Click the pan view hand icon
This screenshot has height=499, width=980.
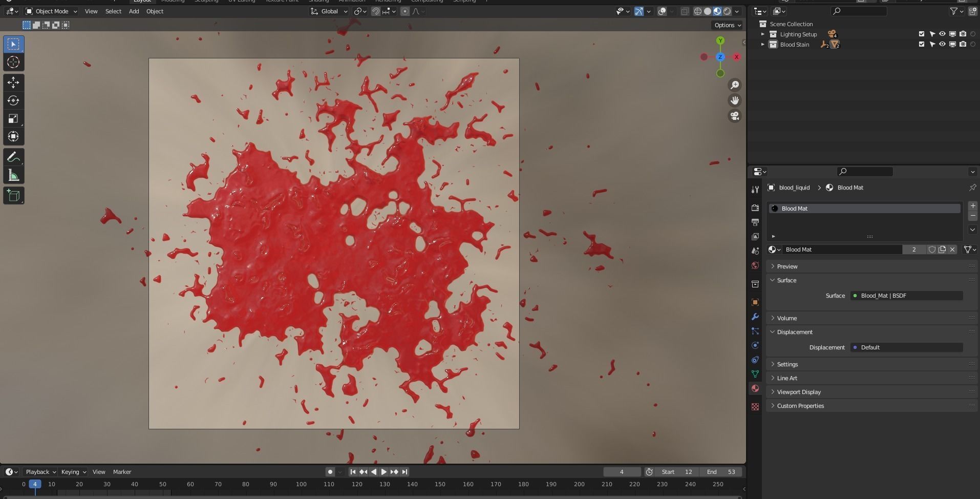point(735,100)
